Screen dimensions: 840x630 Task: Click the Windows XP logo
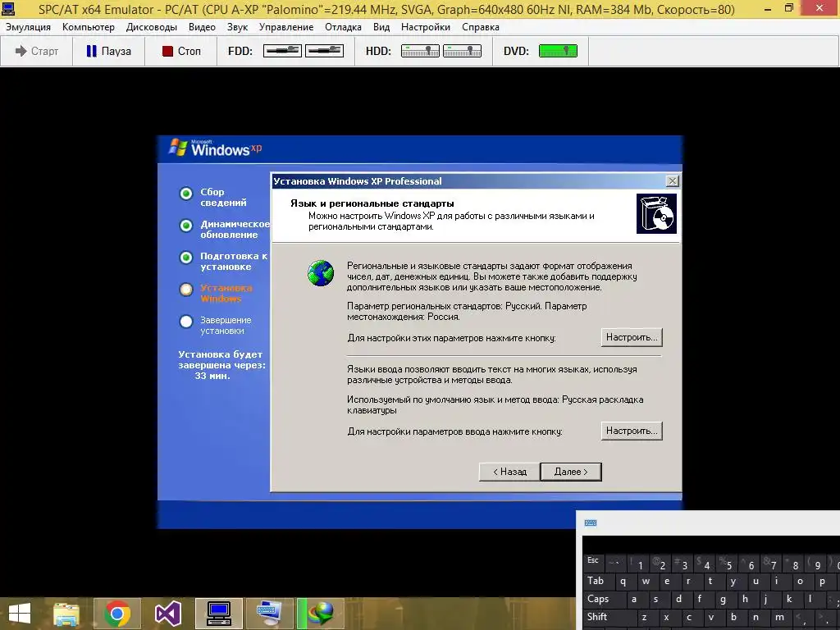(x=215, y=148)
